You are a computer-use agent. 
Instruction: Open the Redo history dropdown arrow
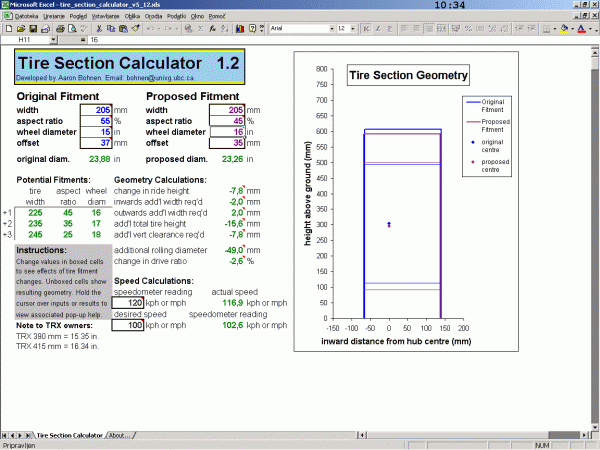(176, 28)
